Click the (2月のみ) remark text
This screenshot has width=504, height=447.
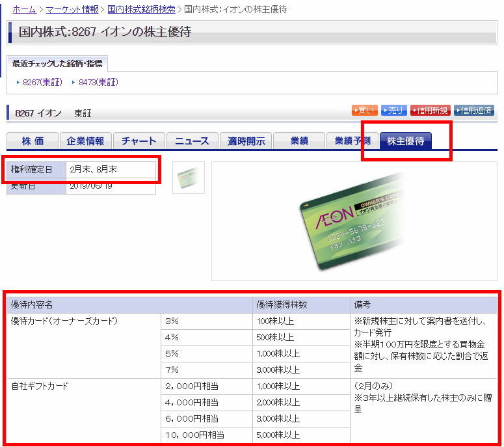point(373,386)
